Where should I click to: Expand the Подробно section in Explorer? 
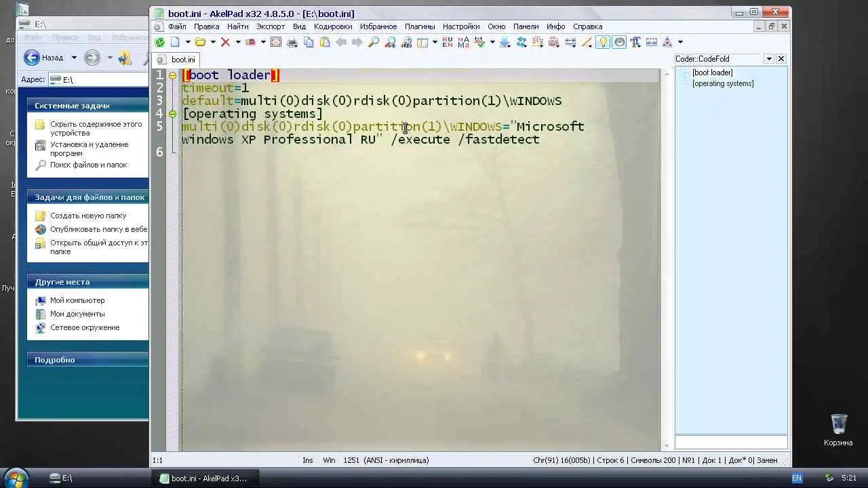(x=88, y=360)
